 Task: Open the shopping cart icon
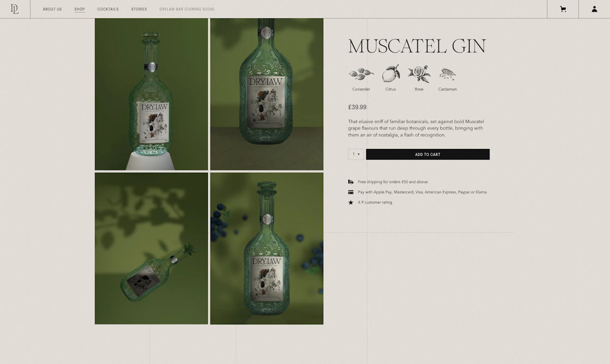[563, 9]
